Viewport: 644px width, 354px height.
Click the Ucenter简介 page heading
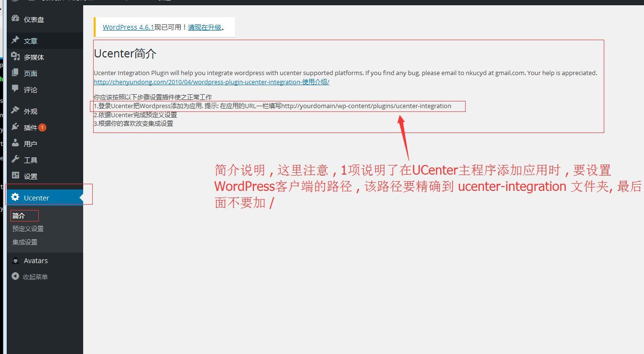click(x=125, y=54)
